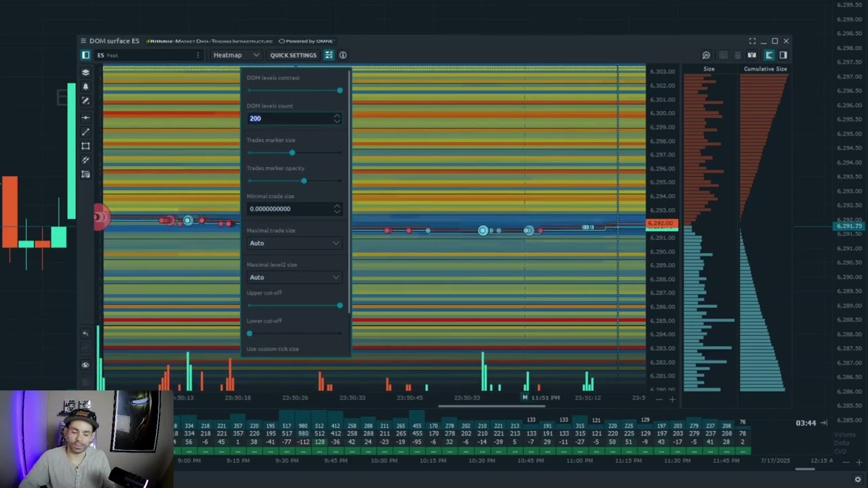868x488 pixels.
Task: Click the 6,285.00 price scale label
Action: coord(663,321)
